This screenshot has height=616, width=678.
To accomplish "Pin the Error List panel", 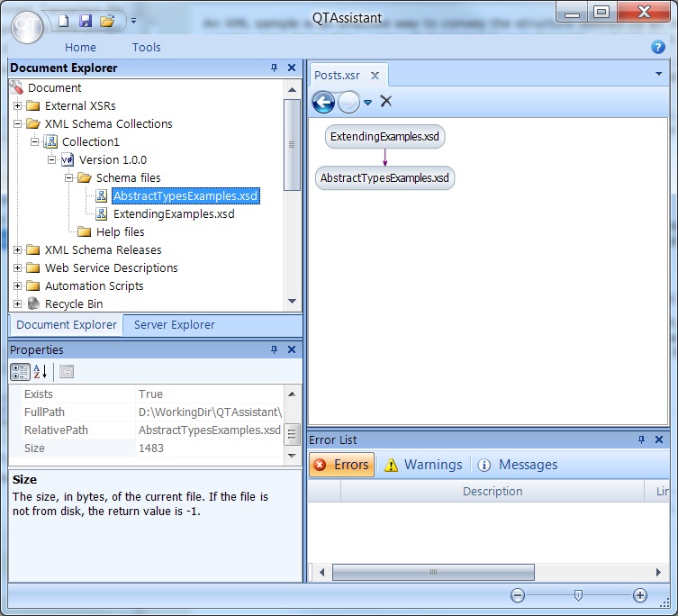I will [641, 440].
